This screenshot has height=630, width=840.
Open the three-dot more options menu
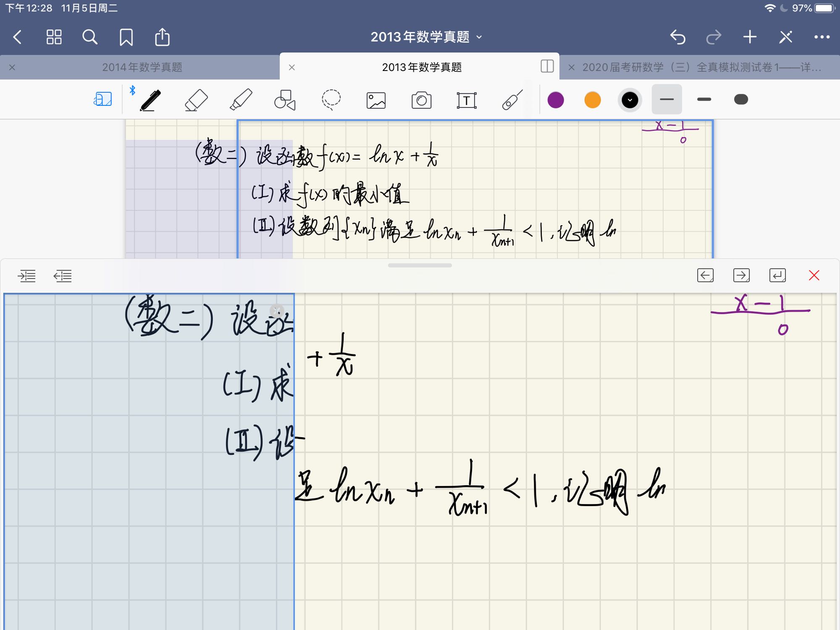(x=822, y=37)
